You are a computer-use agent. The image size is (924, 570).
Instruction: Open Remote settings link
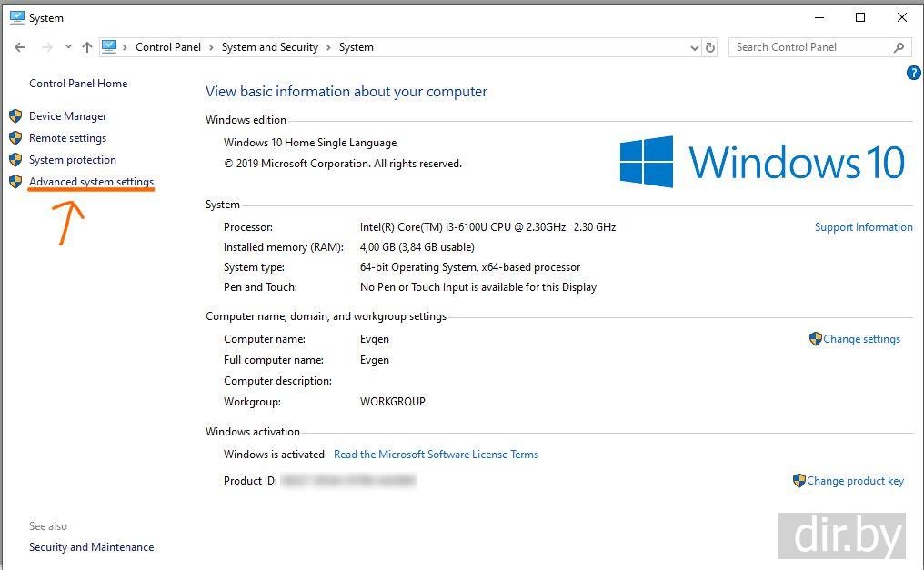pos(67,138)
